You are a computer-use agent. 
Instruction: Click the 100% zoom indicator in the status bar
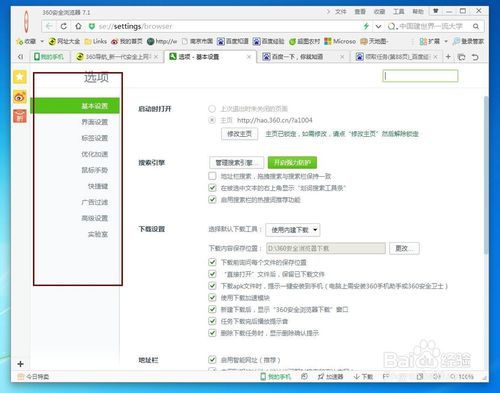(462, 377)
